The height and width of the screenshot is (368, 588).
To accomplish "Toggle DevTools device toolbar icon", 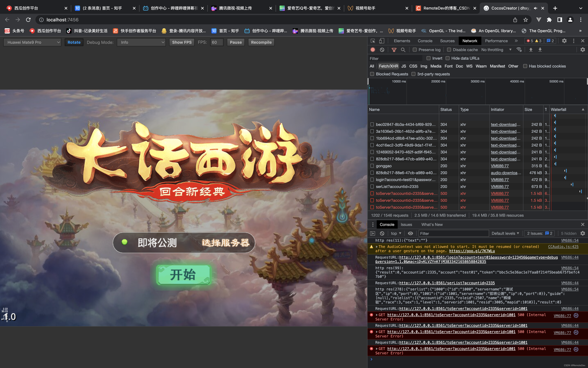I will (382, 41).
